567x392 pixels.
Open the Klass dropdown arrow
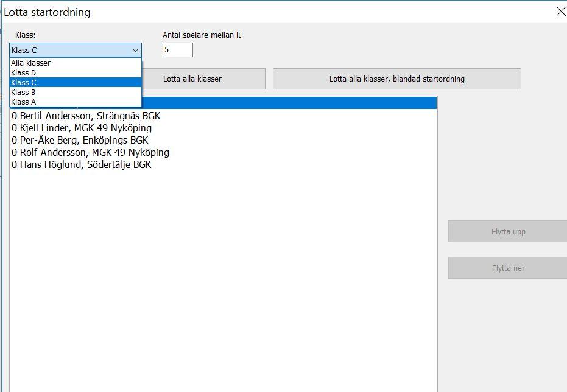click(x=135, y=51)
